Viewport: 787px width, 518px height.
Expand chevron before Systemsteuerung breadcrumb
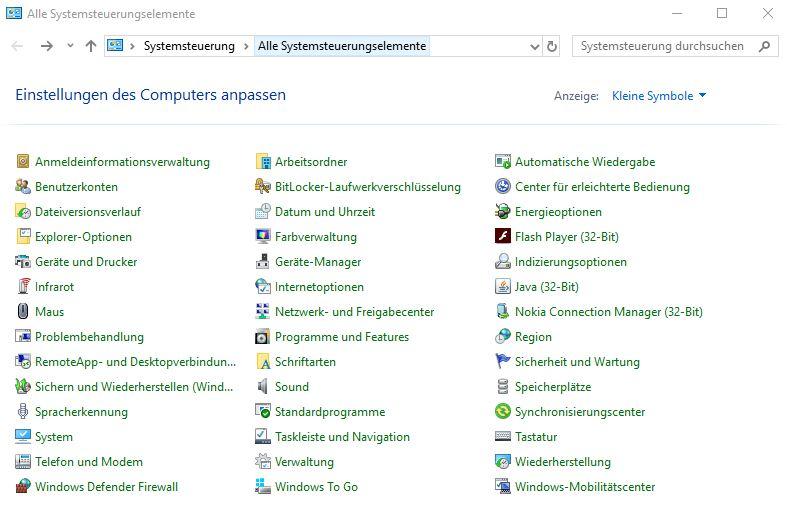pos(133,46)
